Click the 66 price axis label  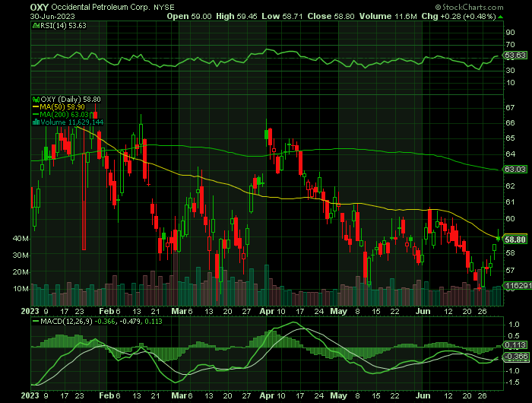(x=510, y=122)
